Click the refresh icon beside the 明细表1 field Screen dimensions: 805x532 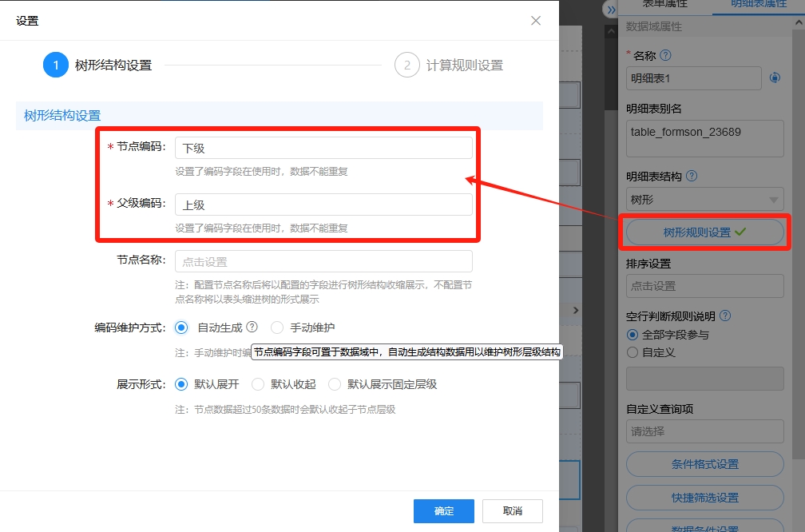775,78
